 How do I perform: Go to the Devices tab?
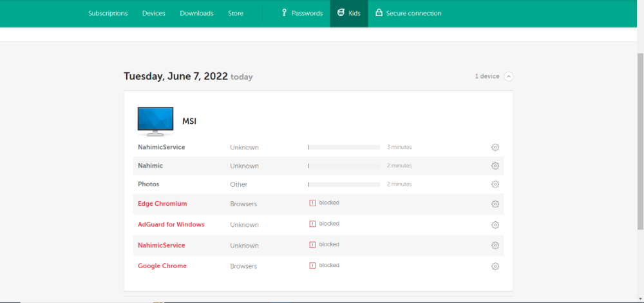tap(153, 14)
